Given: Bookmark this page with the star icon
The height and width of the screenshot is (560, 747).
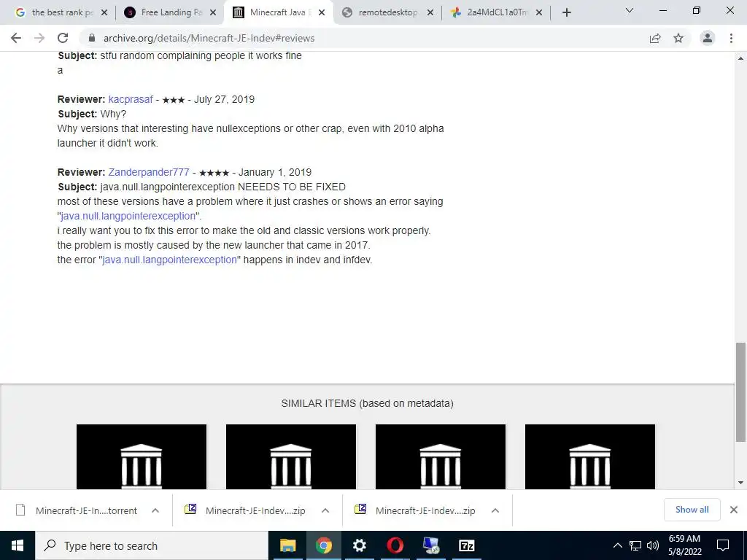Looking at the screenshot, I should [678, 38].
